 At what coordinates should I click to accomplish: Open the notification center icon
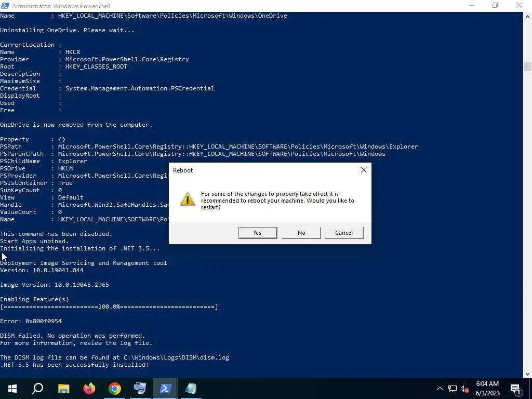[515, 389]
